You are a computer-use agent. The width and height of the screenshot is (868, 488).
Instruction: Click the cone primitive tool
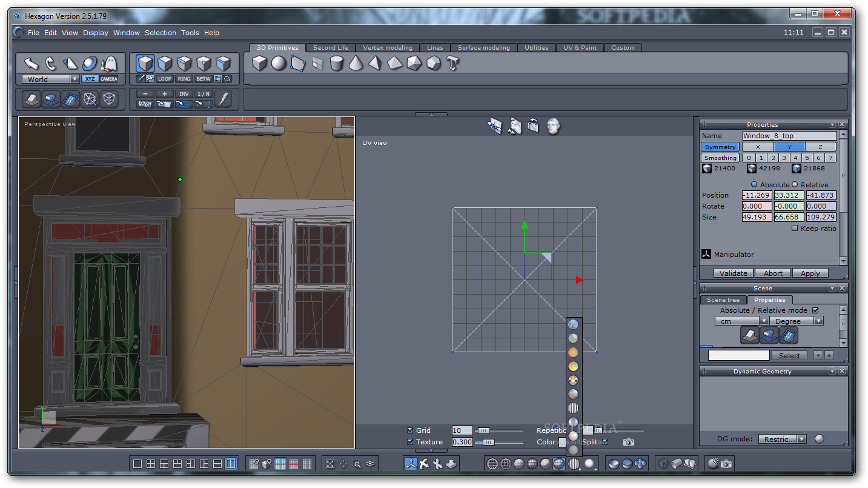point(356,63)
